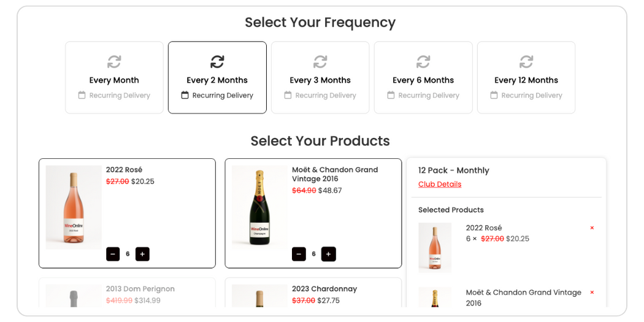This screenshot has height=322, width=644.
Task: Click the Moët & Chandon bottle product image
Action: (259, 207)
